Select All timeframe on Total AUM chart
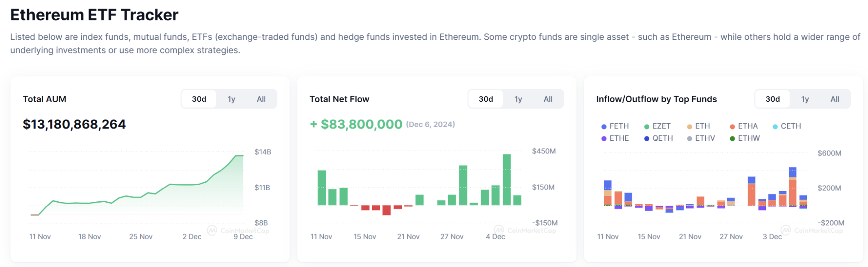868x267 pixels. tap(262, 99)
